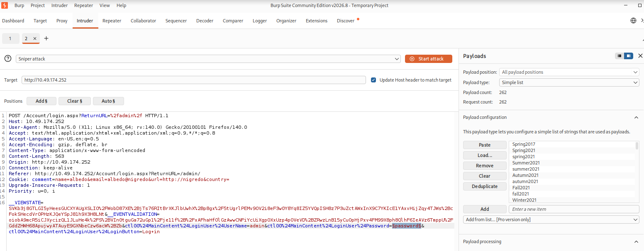Switch payloads panel to list layout icon

[620, 56]
